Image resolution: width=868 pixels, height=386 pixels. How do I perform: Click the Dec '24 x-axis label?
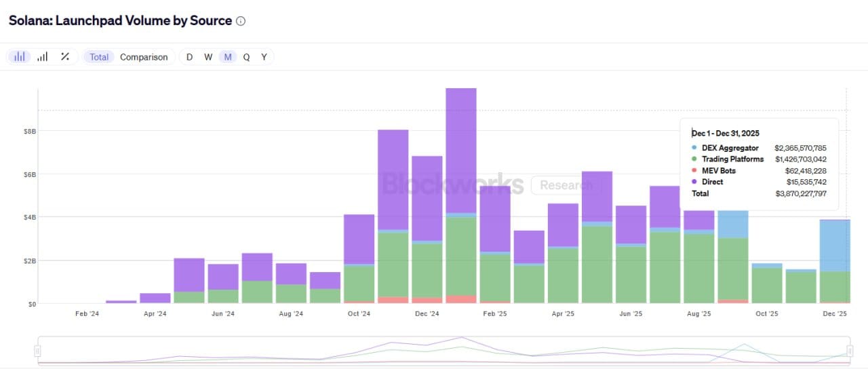point(427,314)
